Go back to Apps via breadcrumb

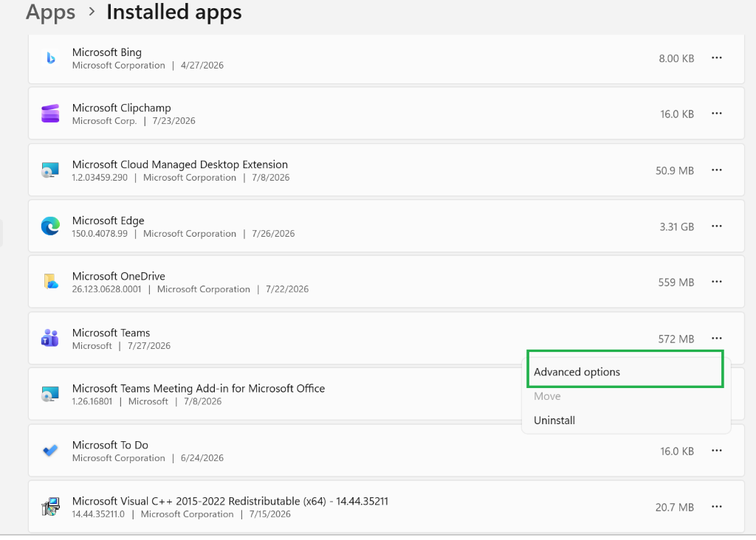coord(51,12)
